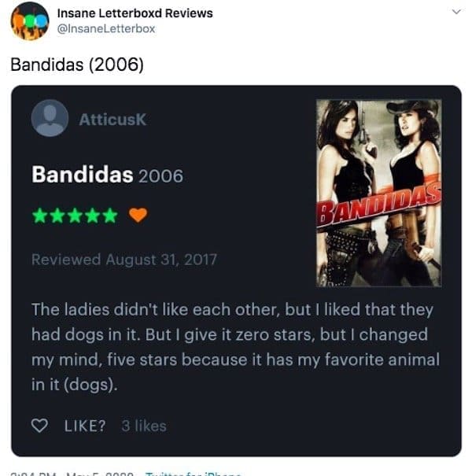
Task: Click the AtticusK default avatar icon
Action: pyautogui.click(x=50, y=118)
